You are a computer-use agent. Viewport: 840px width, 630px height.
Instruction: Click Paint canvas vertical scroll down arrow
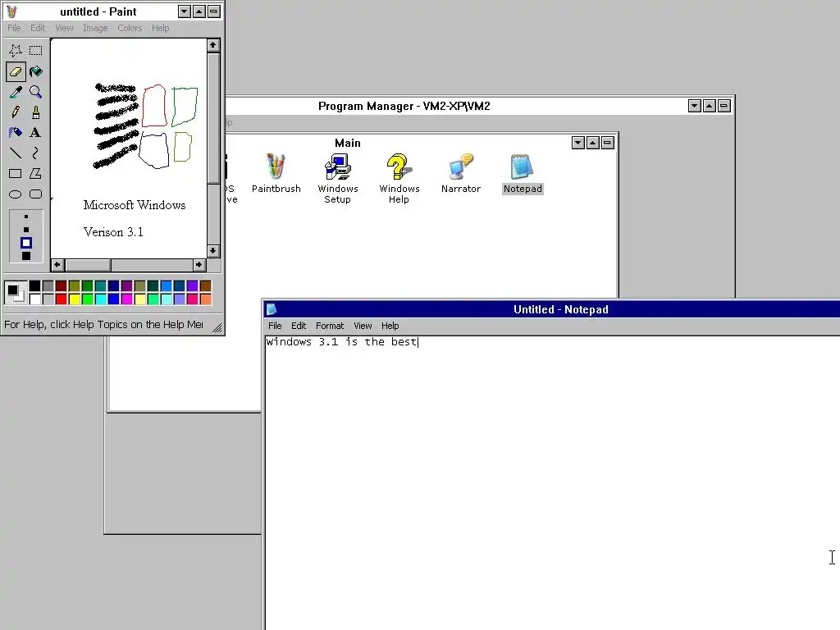pos(213,251)
